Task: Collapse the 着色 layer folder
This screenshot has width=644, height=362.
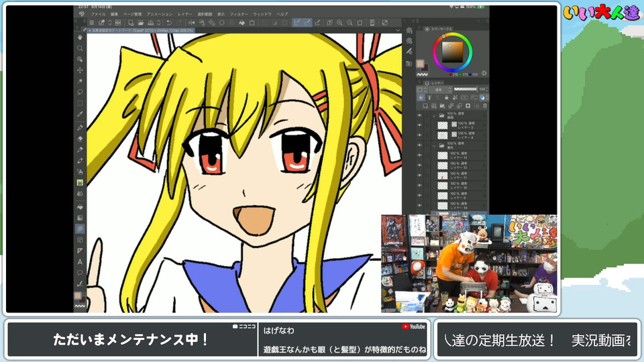Action: [433, 145]
